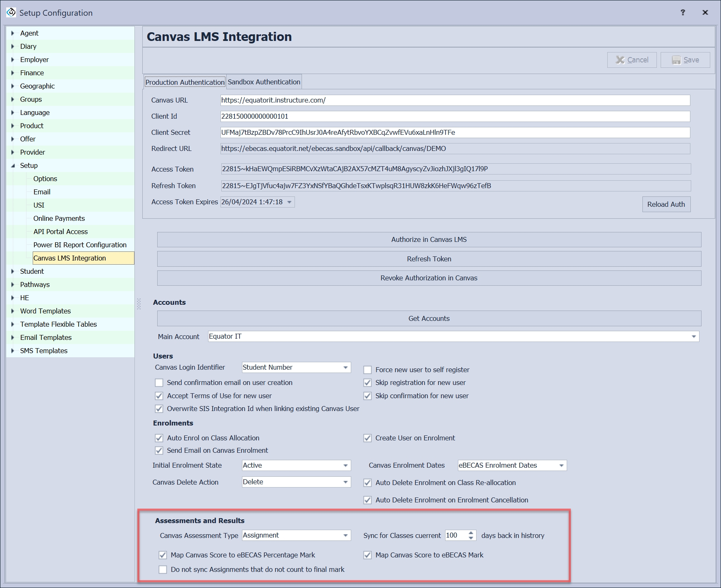
Task: Click the Save button
Action: [685, 60]
